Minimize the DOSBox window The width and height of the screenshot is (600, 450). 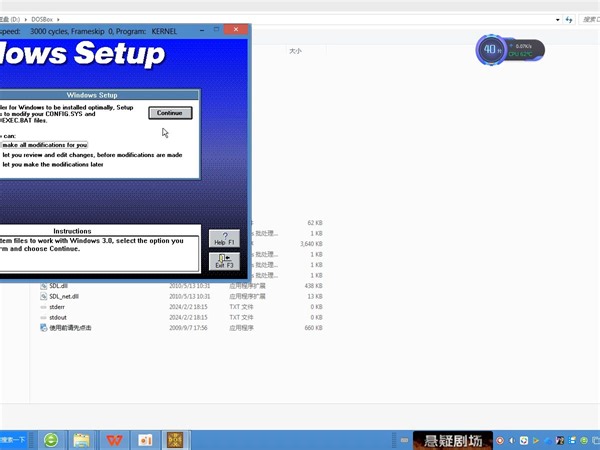click(202, 30)
